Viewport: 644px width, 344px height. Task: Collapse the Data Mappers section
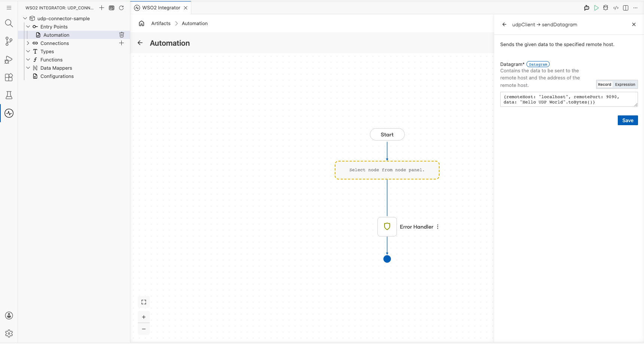[x=28, y=68]
